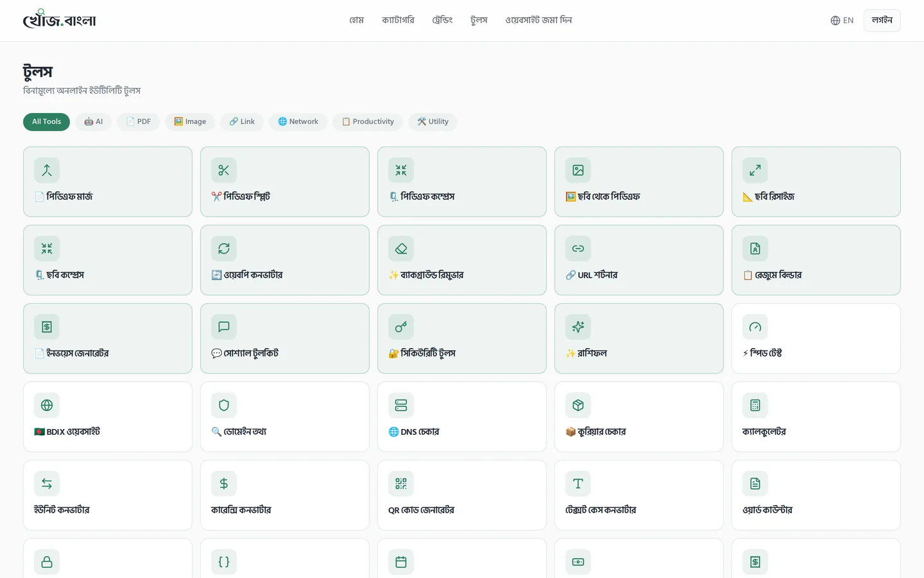This screenshot has height=578, width=924.
Task: Select the receipt icon for ইনভয়েস জেনারেটর
Action: (47, 327)
